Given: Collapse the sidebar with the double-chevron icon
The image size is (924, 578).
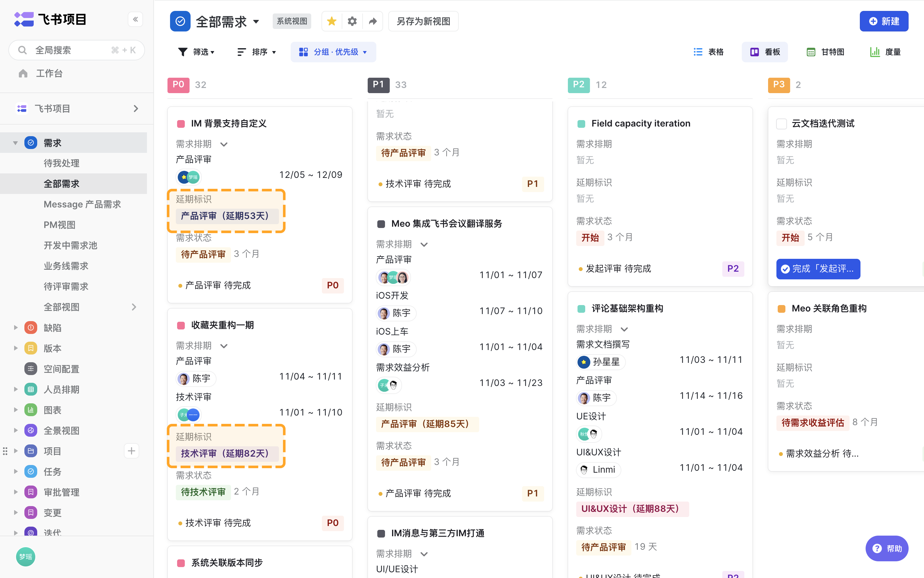Looking at the screenshot, I should click(x=135, y=20).
